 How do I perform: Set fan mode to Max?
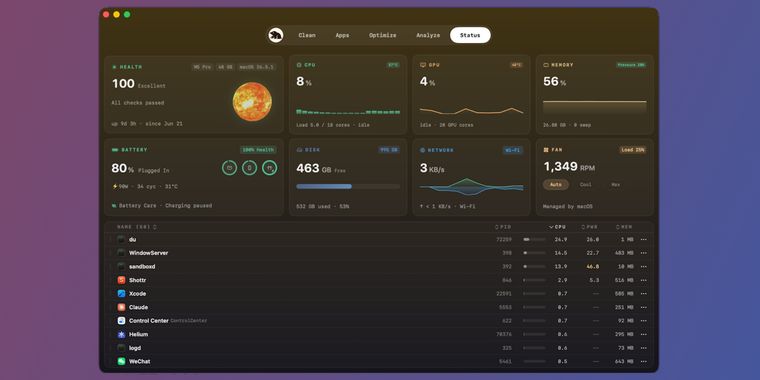616,185
